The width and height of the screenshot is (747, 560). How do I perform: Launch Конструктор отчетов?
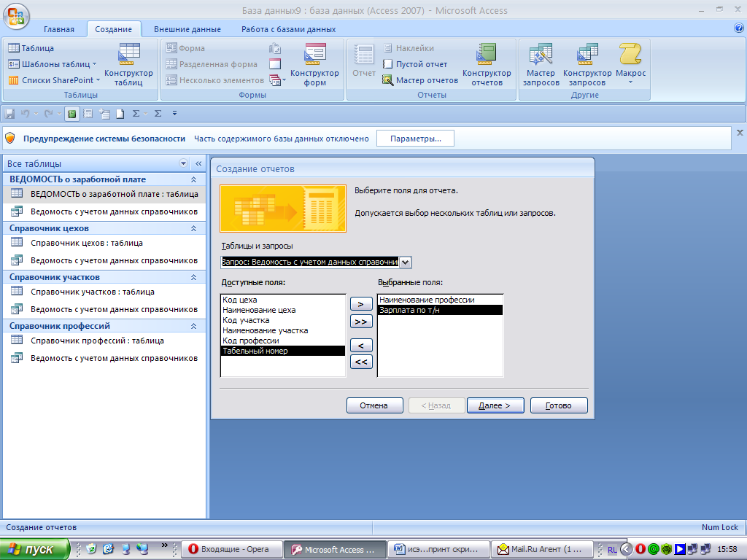click(x=487, y=64)
